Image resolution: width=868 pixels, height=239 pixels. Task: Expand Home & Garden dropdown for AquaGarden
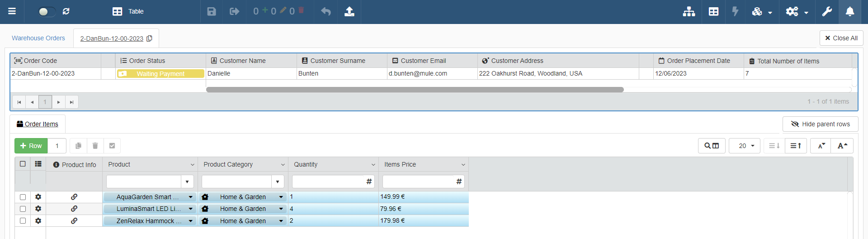[x=281, y=197]
